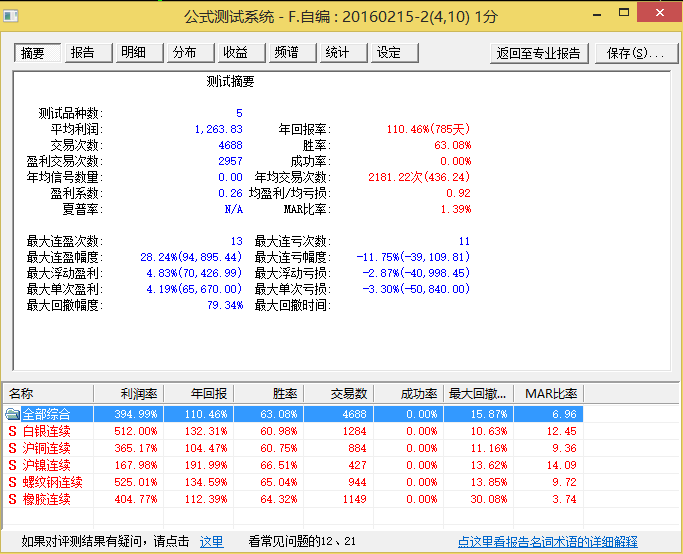The width and height of the screenshot is (683, 554).
Task: Click the S icon of 沪铜连续 row
Action: click(x=13, y=448)
